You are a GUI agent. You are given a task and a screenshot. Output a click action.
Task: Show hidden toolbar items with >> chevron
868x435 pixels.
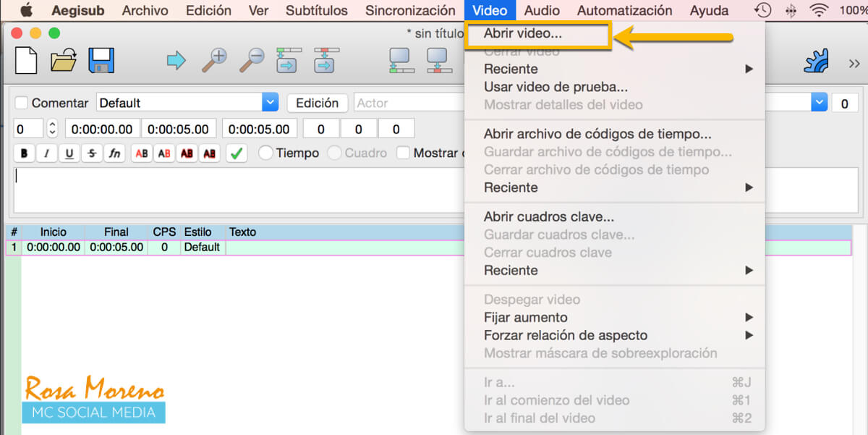point(854,64)
